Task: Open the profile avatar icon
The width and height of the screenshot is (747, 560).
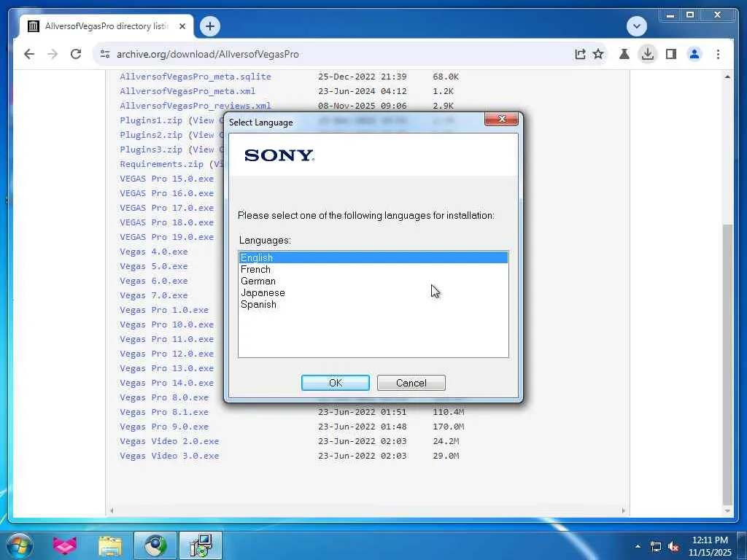Action: tap(694, 54)
